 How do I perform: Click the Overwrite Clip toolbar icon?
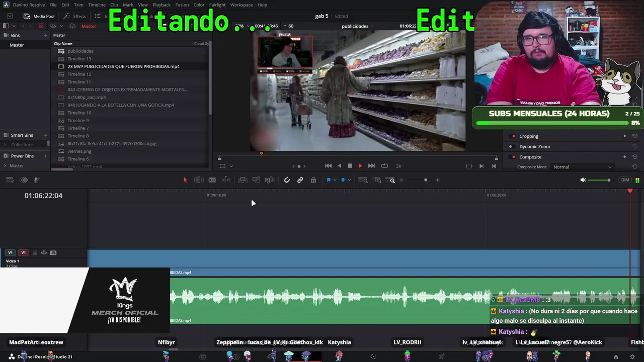(256, 180)
